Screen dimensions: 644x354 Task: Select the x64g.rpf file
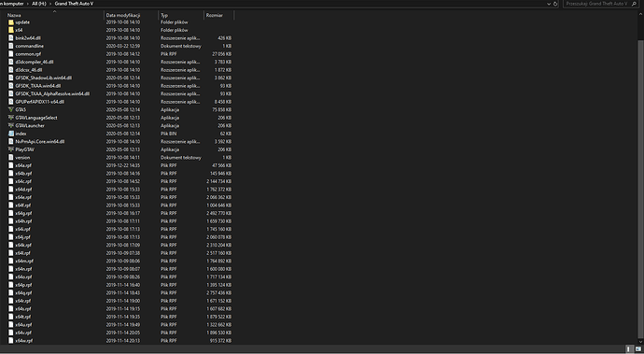23,213
